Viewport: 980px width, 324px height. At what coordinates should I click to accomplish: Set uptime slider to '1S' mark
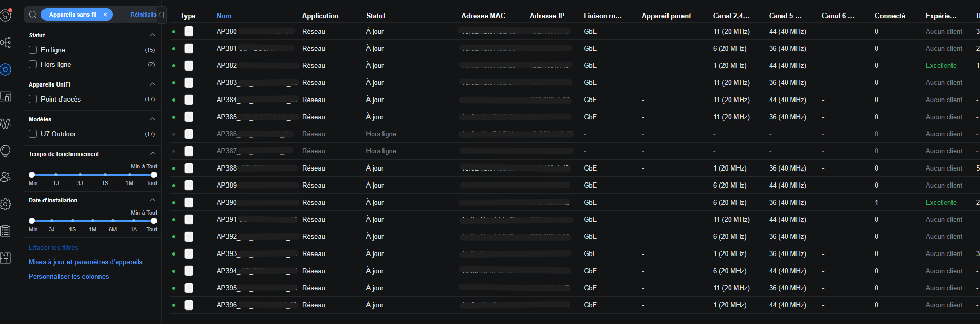[105, 175]
